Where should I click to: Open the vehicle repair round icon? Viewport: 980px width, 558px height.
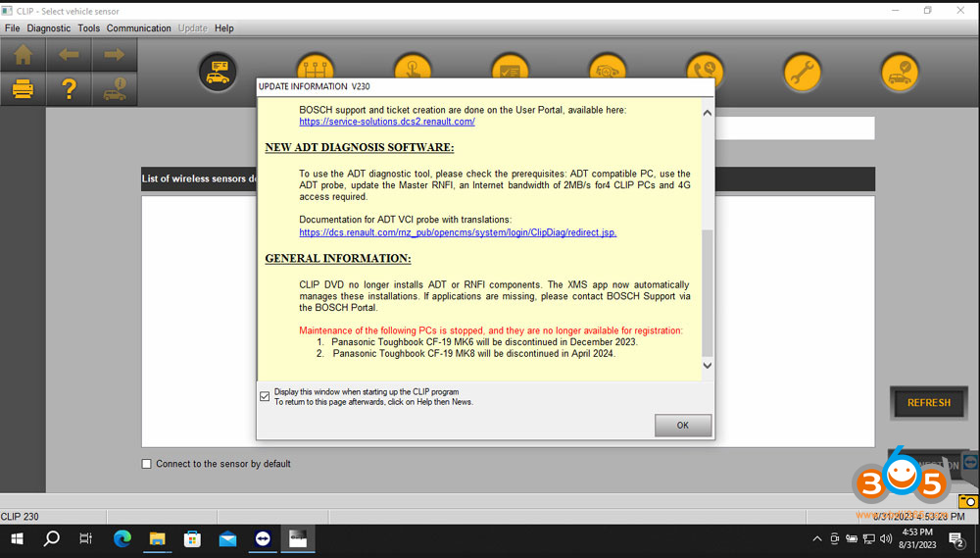pyautogui.click(x=608, y=67)
